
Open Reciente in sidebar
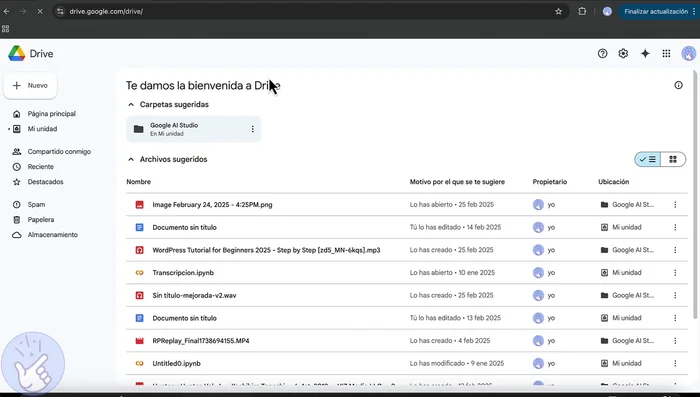[41, 167]
